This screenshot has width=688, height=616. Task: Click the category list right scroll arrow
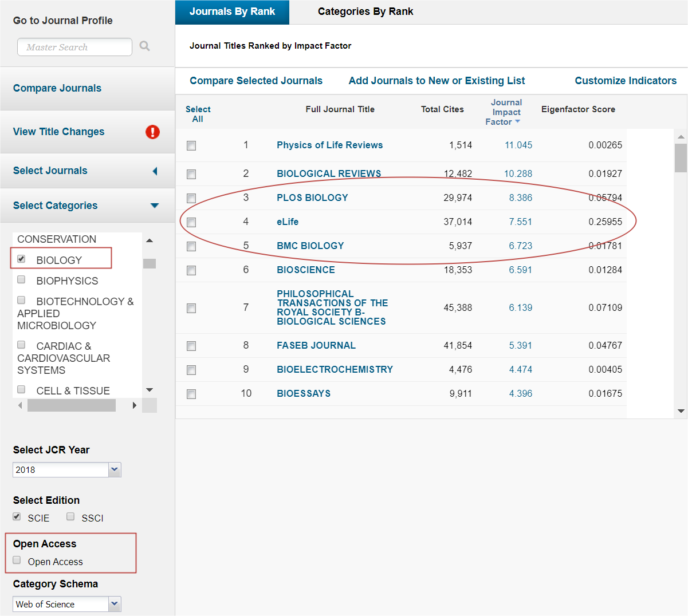pos(135,405)
